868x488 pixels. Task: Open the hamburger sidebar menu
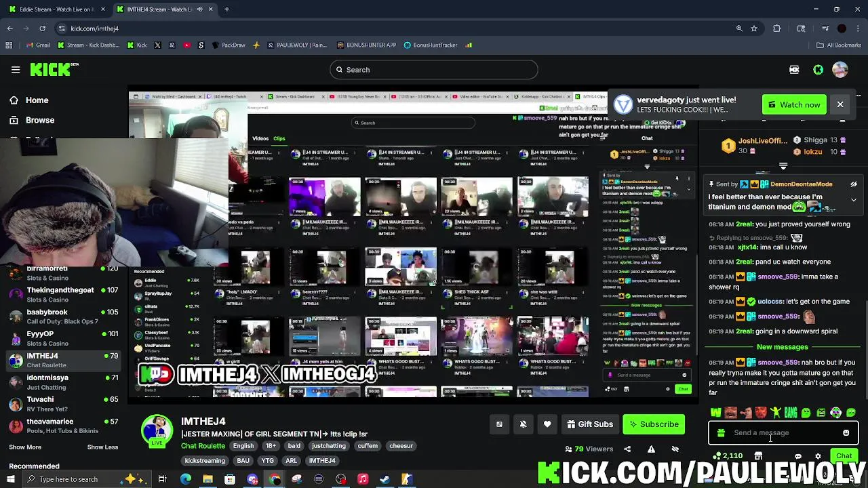click(16, 69)
